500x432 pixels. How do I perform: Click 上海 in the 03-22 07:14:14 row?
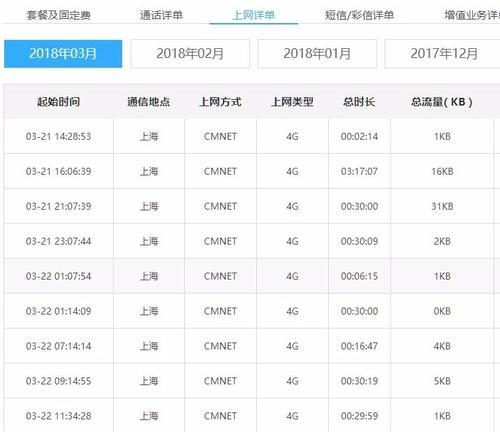click(x=149, y=346)
